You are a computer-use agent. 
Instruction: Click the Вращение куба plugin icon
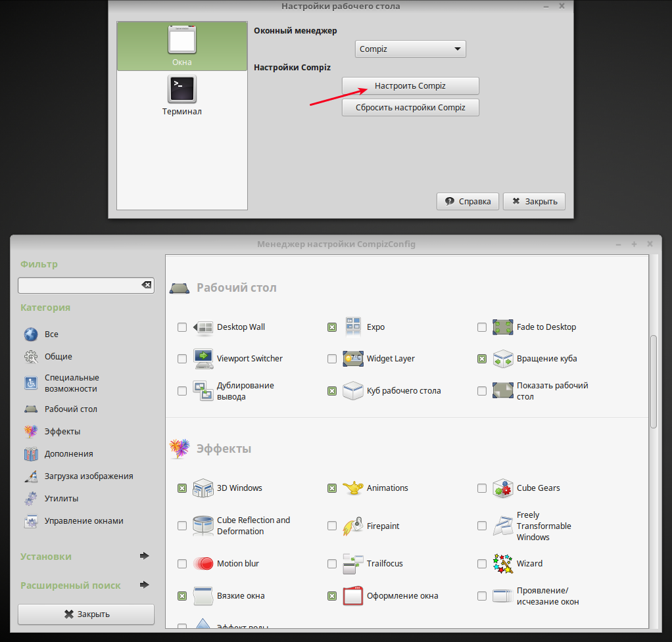pyautogui.click(x=503, y=359)
